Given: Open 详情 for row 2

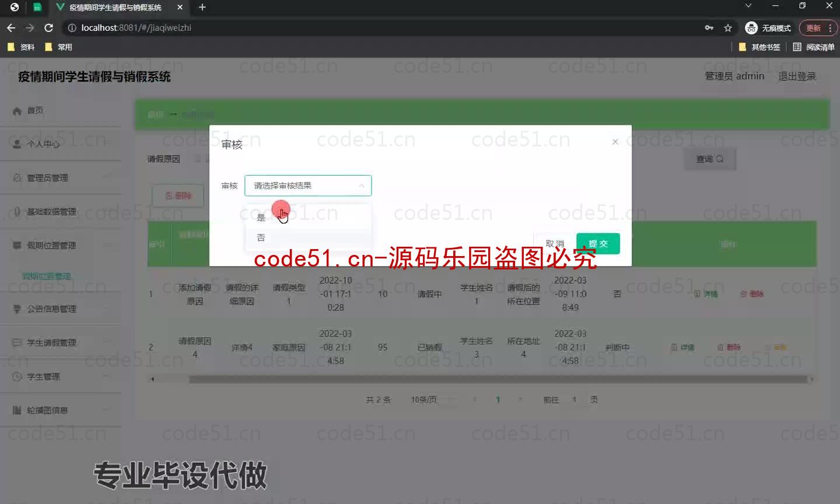Looking at the screenshot, I should (682, 347).
